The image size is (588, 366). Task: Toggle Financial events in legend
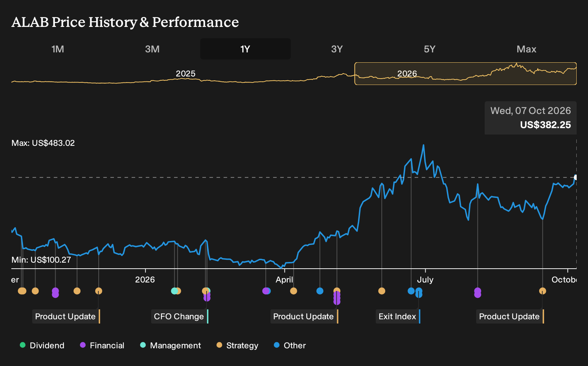point(102,345)
